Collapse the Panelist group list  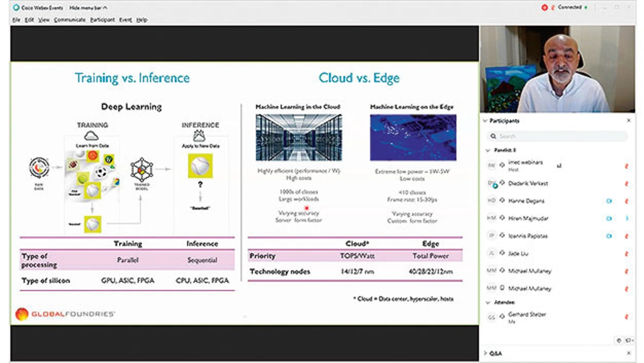click(x=488, y=150)
